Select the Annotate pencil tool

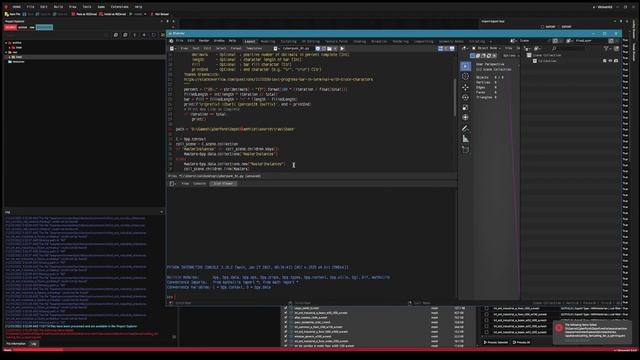pyautogui.click(x=465, y=129)
